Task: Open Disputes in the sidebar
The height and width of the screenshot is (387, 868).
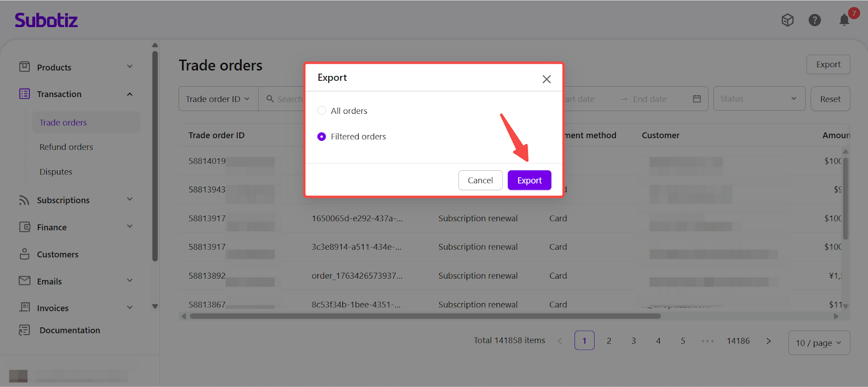Action: click(56, 172)
